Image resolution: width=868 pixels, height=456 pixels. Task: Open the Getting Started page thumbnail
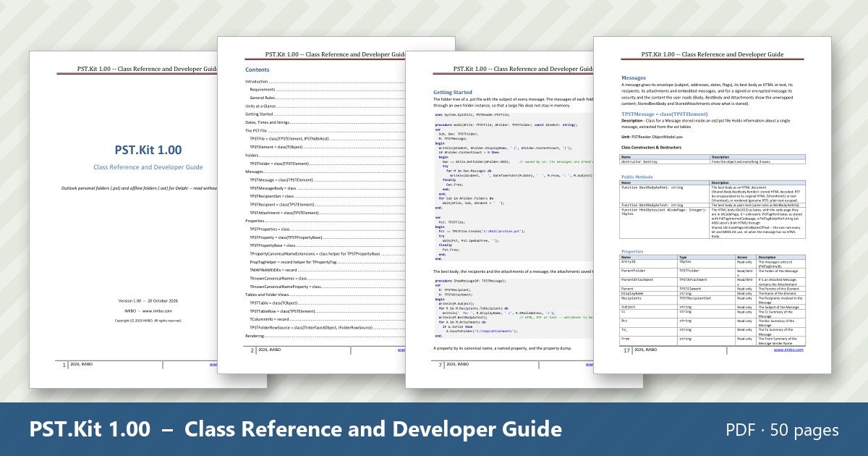pyautogui.click(x=499, y=219)
